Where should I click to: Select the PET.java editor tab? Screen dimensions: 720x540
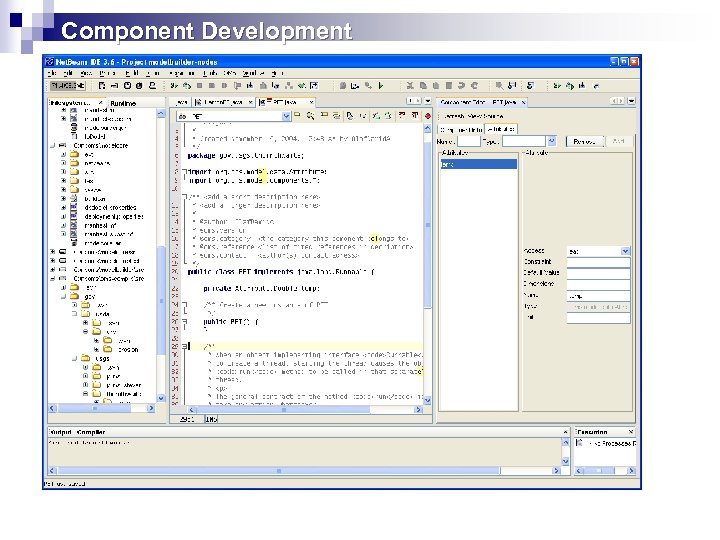(x=285, y=102)
